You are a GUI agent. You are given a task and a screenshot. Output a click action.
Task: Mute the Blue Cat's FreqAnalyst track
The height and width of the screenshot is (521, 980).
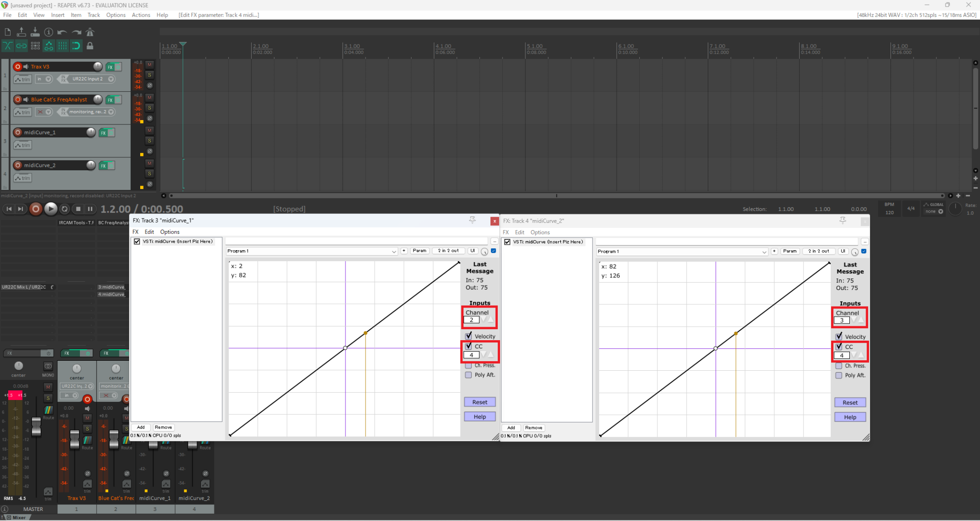pos(149,98)
